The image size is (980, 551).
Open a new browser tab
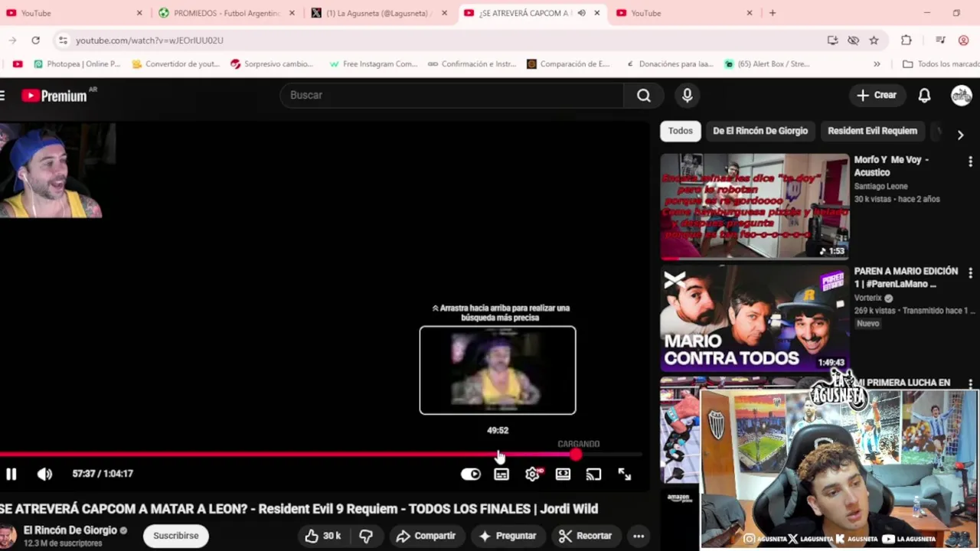tap(772, 13)
